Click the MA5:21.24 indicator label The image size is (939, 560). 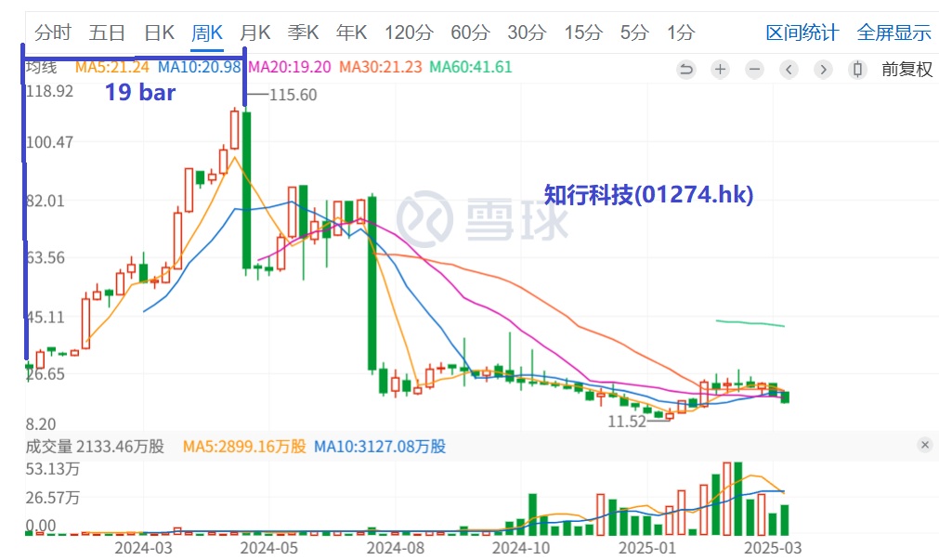(112, 67)
